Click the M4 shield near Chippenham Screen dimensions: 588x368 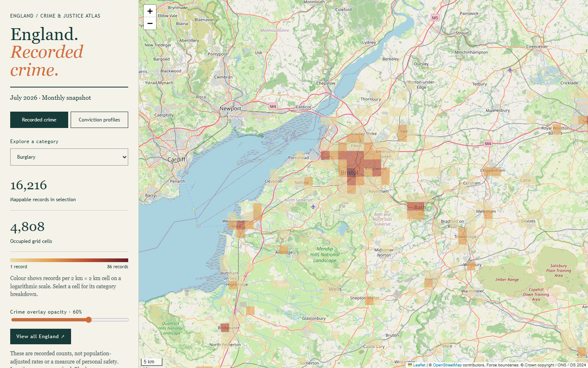pos(488,144)
